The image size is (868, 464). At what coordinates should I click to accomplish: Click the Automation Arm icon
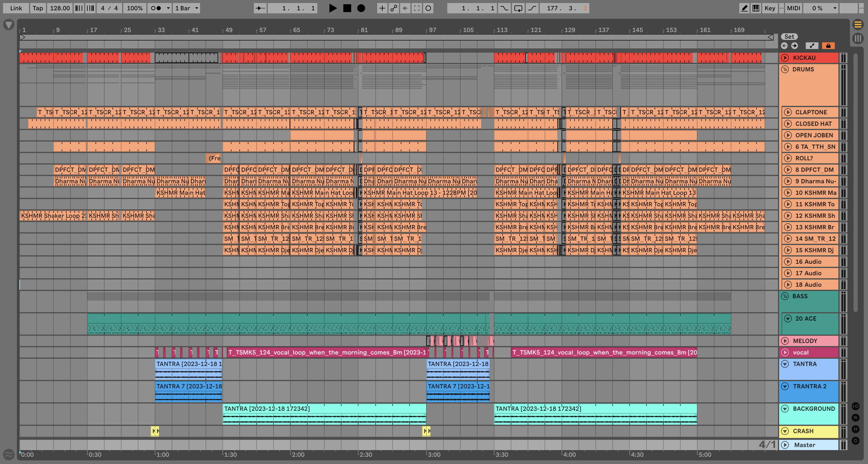pos(394,8)
